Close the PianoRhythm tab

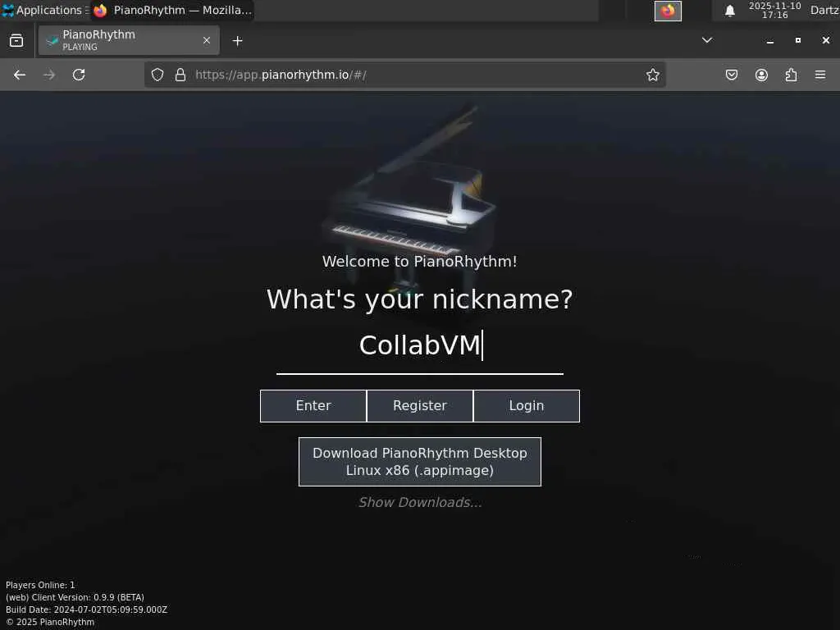pos(206,40)
